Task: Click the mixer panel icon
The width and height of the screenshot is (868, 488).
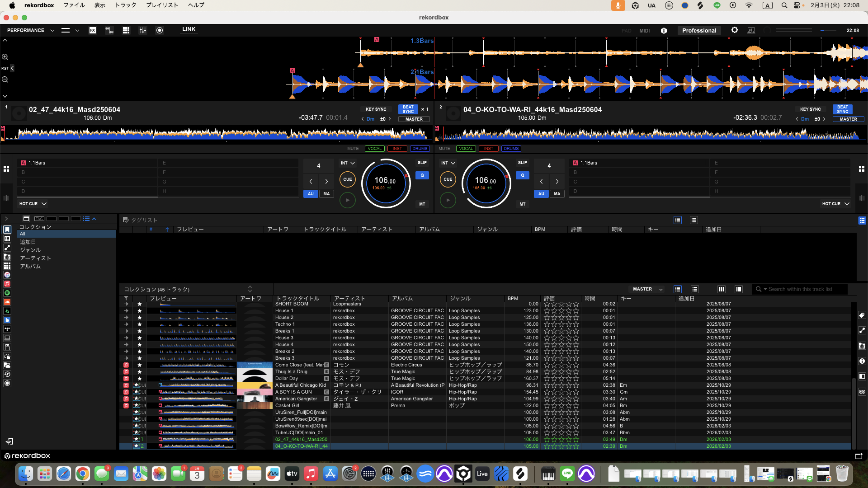Action: [x=143, y=30]
